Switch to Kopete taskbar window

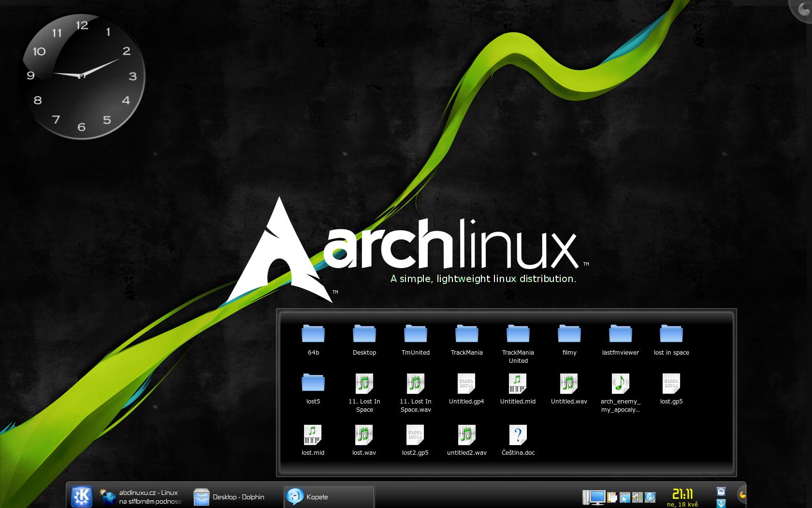[x=329, y=497]
